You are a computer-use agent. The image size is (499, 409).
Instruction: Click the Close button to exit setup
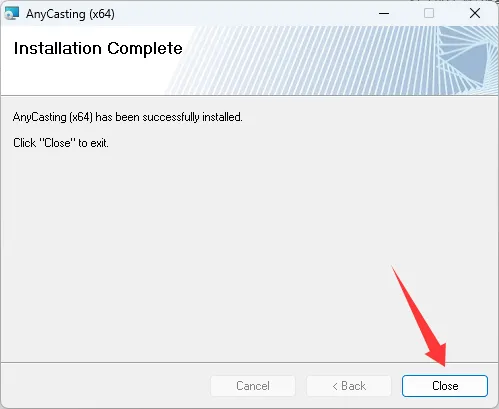tap(445, 386)
